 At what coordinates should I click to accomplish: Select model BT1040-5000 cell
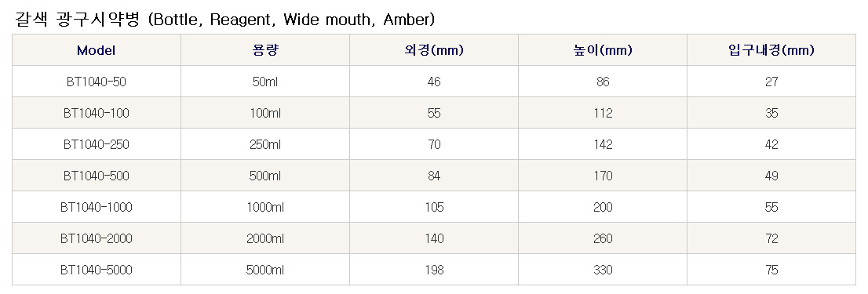97,270
